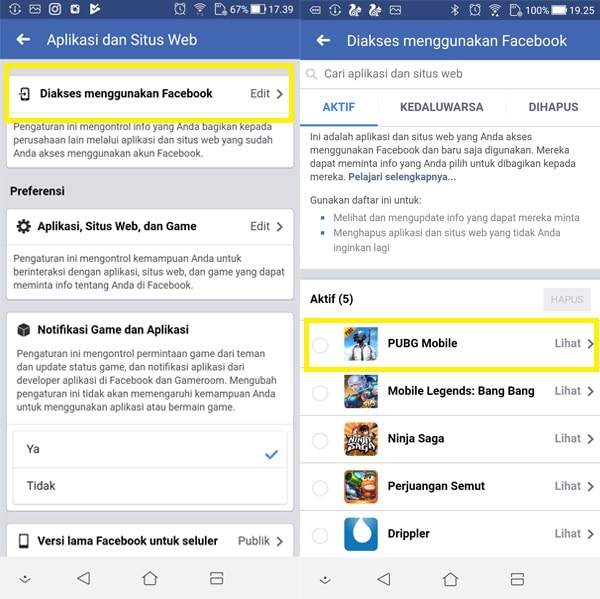Screen dimensions: 600x599
Task: Switch to the KEDALUWARSA tab
Action: 442,107
